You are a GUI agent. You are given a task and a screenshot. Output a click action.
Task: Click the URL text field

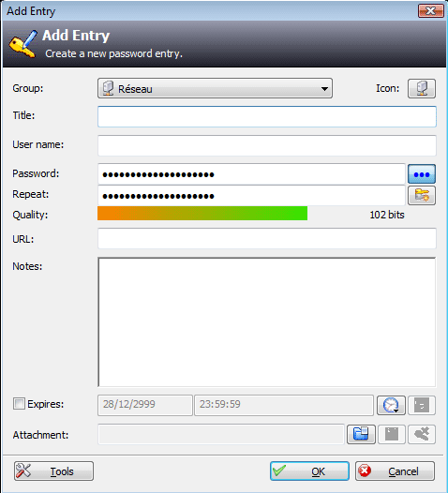point(267,238)
